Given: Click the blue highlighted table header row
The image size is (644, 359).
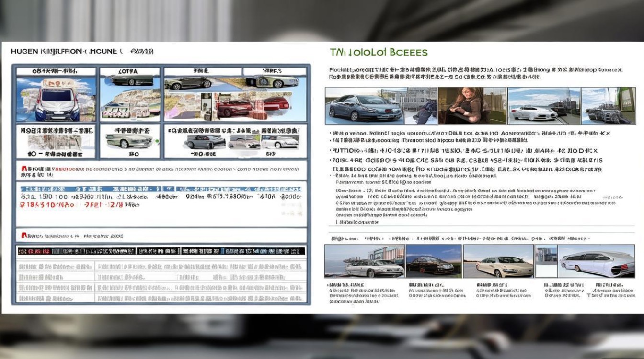Looking at the screenshot, I should point(161,189).
